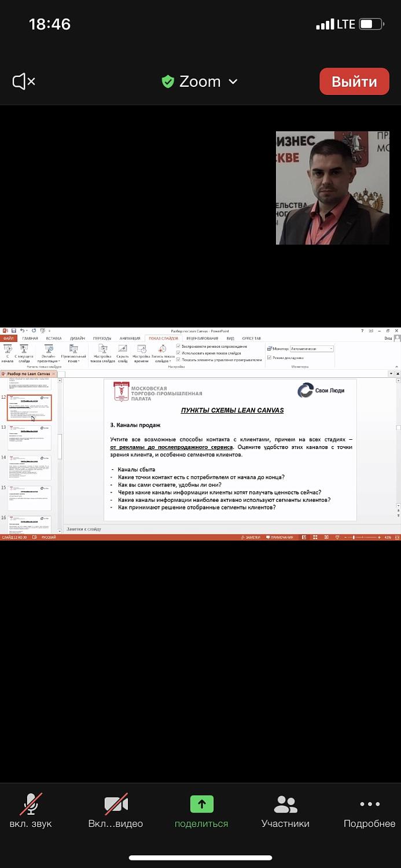Switch to the РЕЦЕНЗИРОВАНИЕ ribbon tab

tap(203, 339)
